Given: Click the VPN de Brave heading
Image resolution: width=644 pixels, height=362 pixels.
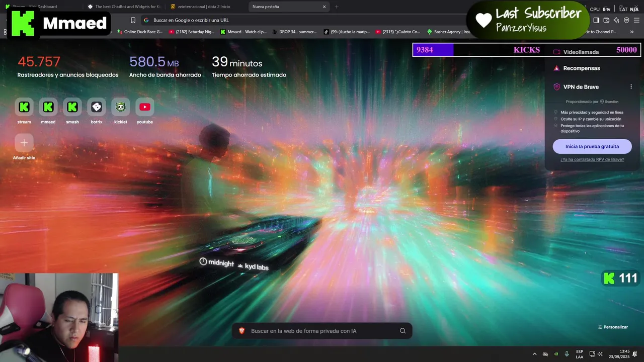Looking at the screenshot, I should coord(581,87).
